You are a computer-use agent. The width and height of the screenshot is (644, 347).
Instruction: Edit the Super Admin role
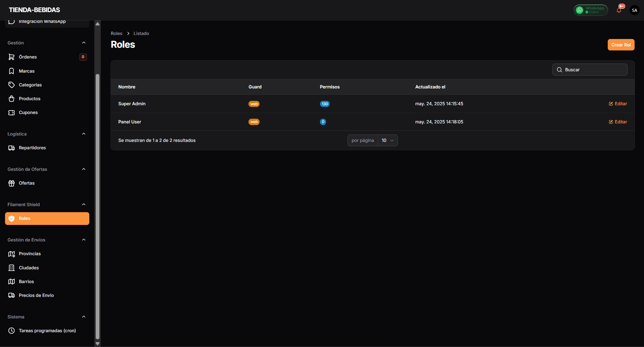pos(618,104)
